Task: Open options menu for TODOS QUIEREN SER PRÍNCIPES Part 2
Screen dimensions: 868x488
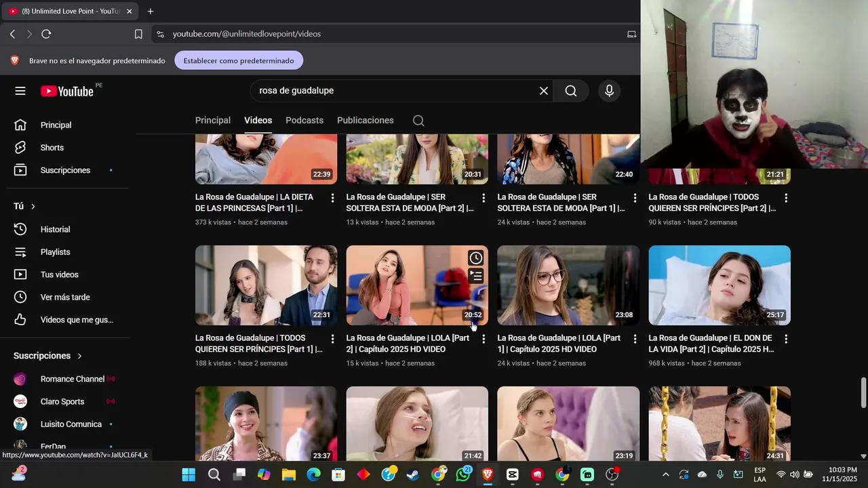Action: (786, 198)
